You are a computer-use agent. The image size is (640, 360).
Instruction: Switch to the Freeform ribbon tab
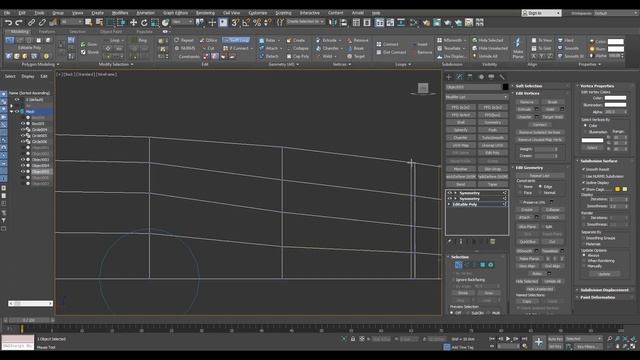pos(47,31)
